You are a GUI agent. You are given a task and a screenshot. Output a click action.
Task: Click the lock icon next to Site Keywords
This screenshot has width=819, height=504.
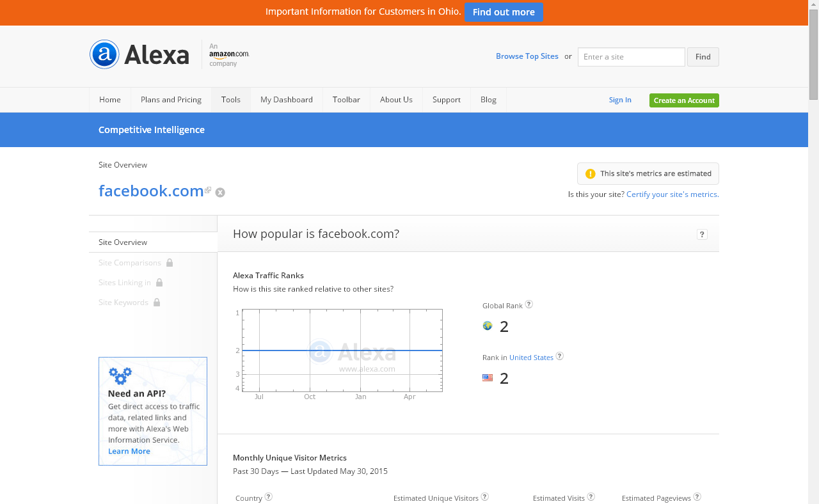coord(157,302)
